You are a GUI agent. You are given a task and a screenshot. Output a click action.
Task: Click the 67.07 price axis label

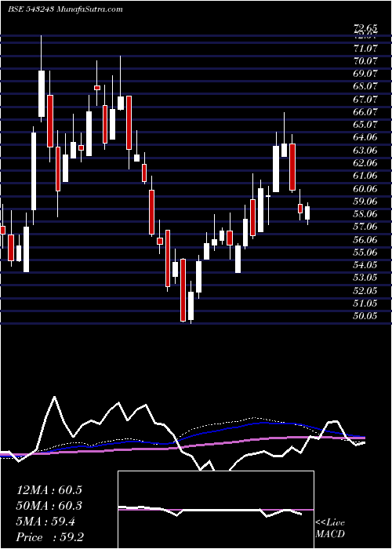365,99
